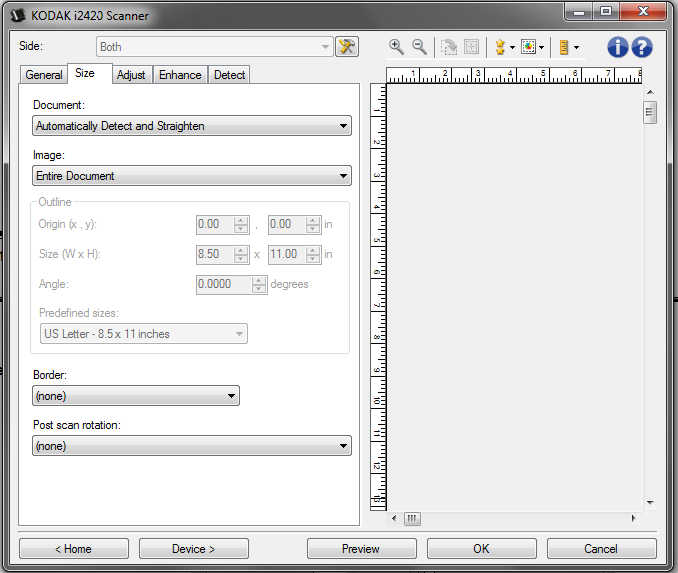Switch to the Adjust tab
Image resolution: width=678 pixels, height=573 pixels.
(131, 75)
